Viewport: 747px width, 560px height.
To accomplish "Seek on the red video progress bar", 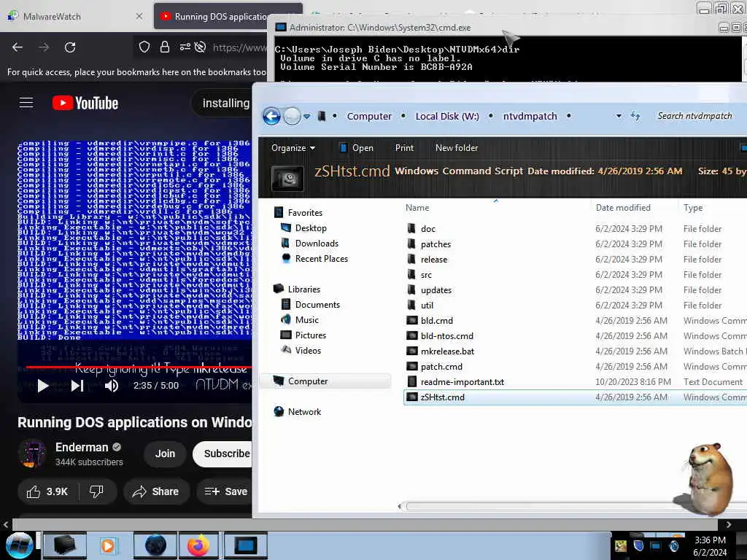I will click(139, 367).
